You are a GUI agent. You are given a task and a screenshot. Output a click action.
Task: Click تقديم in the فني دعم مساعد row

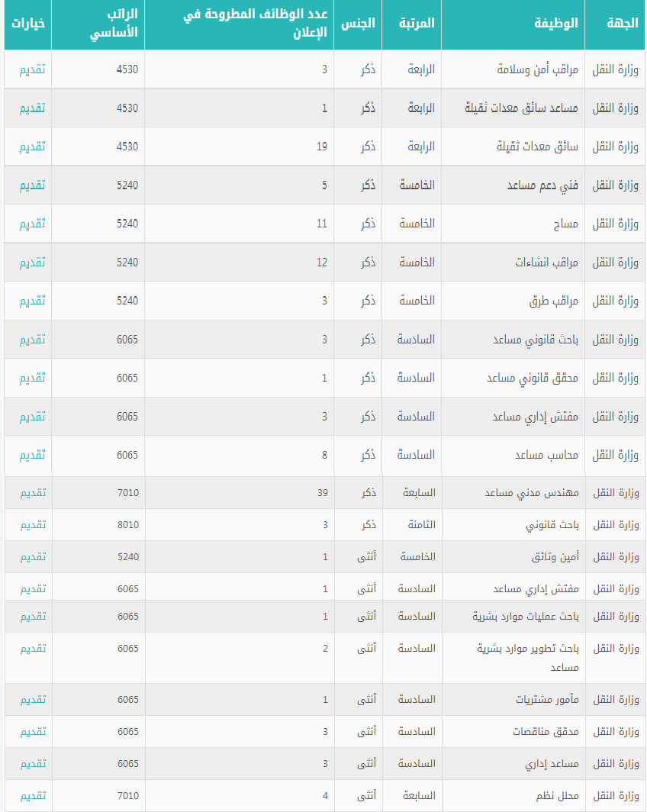pos(33,185)
